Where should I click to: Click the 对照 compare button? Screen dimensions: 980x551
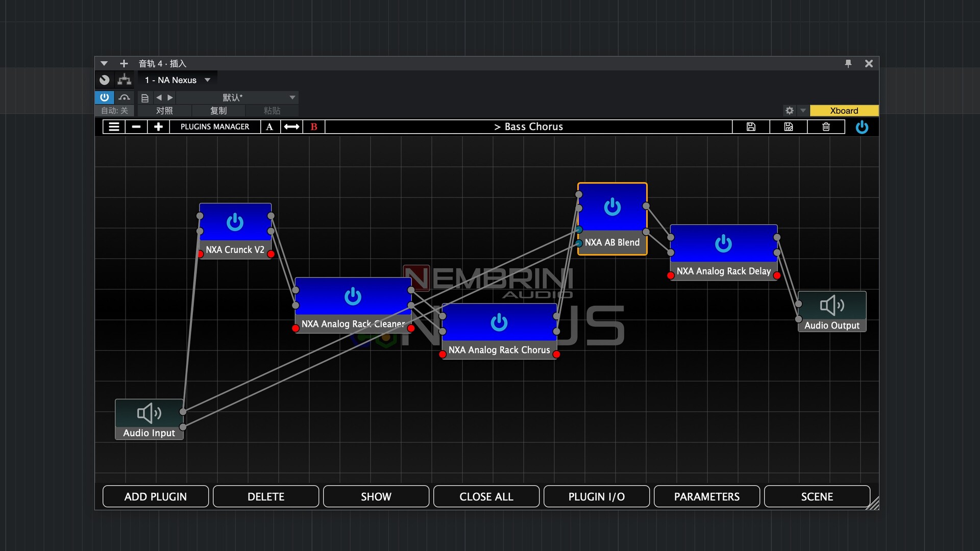tap(164, 111)
